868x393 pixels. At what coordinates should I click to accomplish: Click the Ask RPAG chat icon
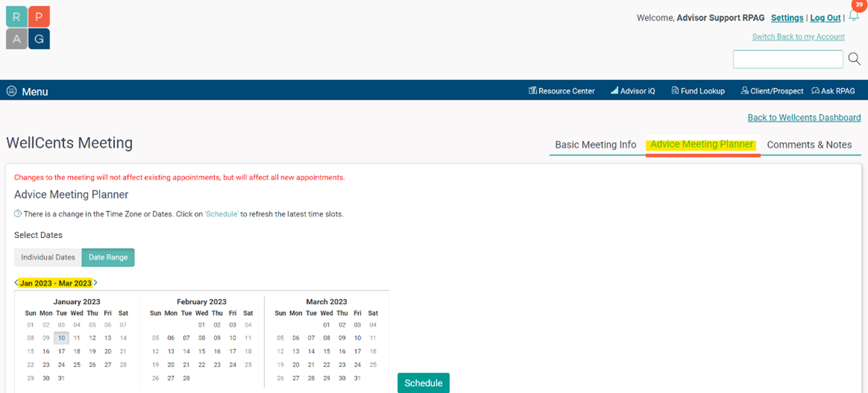point(815,91)
